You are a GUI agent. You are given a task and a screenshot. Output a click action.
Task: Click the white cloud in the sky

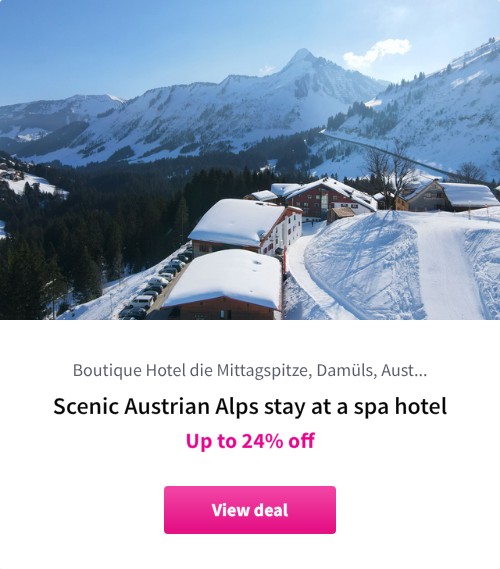coord(377,53)
